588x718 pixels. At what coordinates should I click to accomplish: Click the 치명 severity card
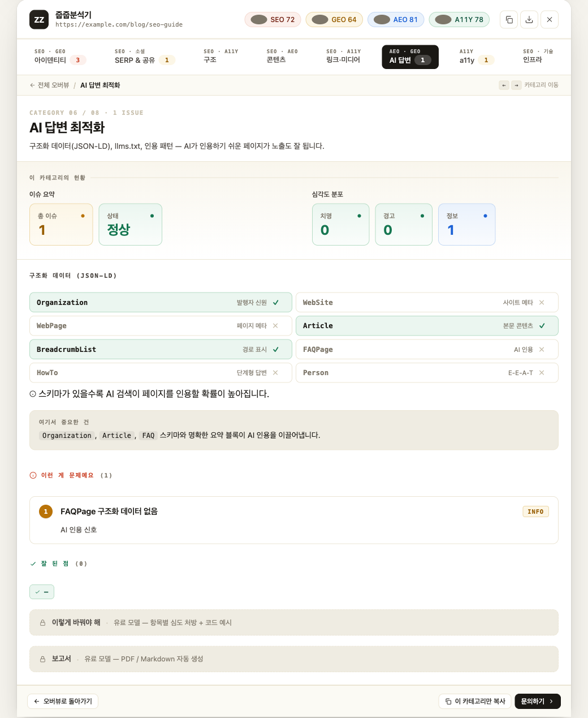click(x=340, y=225)
